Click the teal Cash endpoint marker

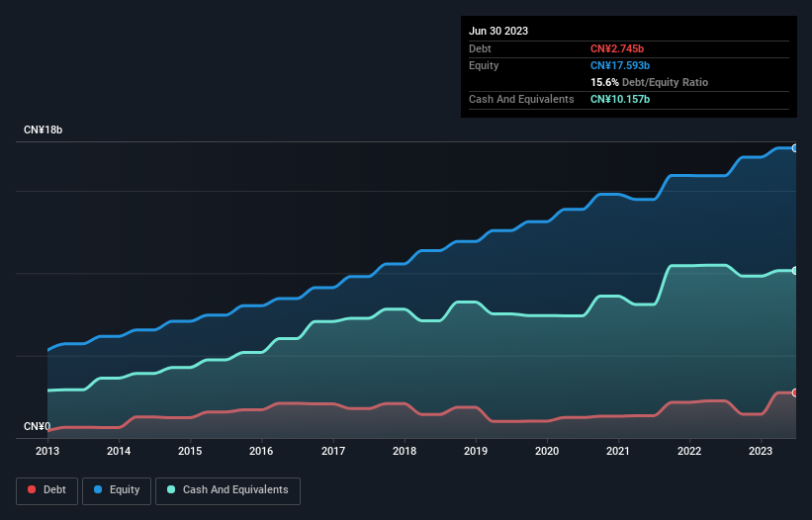pos(794,271)
